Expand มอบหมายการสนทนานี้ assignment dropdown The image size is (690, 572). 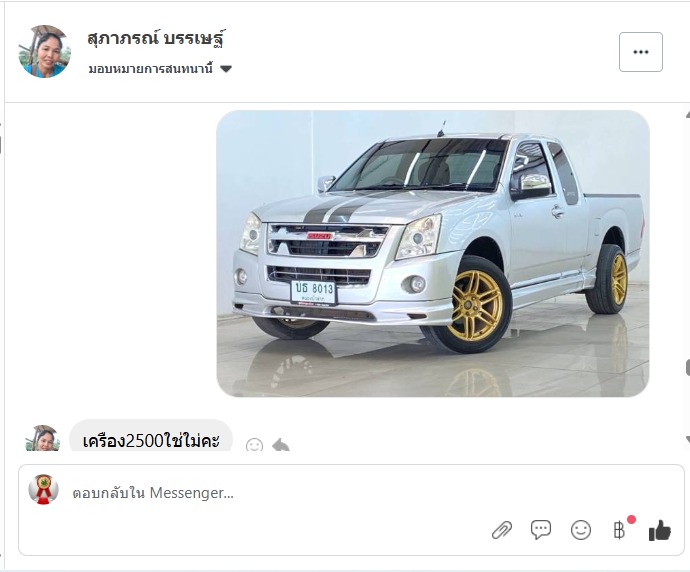click(x=160, y=69)
